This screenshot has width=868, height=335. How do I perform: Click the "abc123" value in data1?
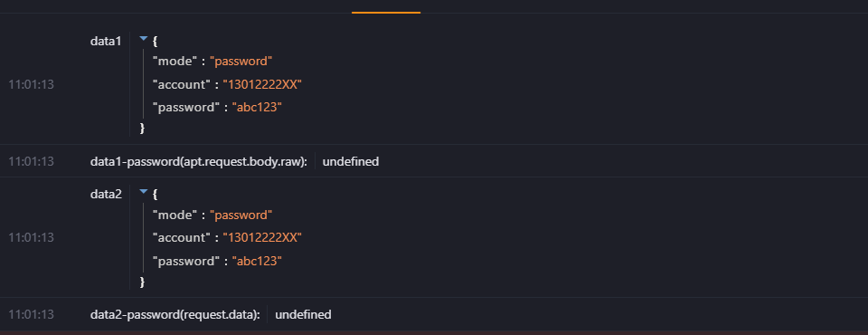257,108
